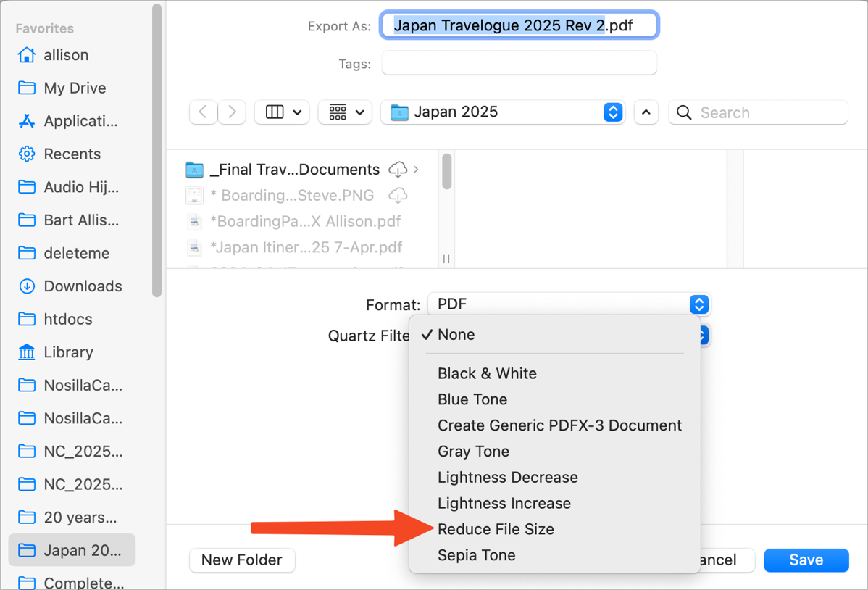The height and width of the screenshot is (590, 868).
Task: Open the column view options dropdown
Action: tap(281, 112)
